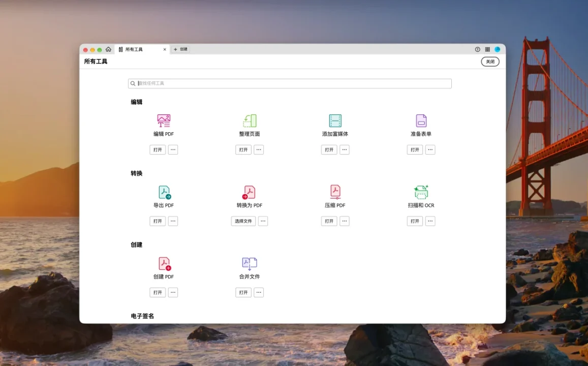This screenshot has height=366, width=588.
Task: Click the Create PDF (创建 PDF) icon
Action: point(164,264)
